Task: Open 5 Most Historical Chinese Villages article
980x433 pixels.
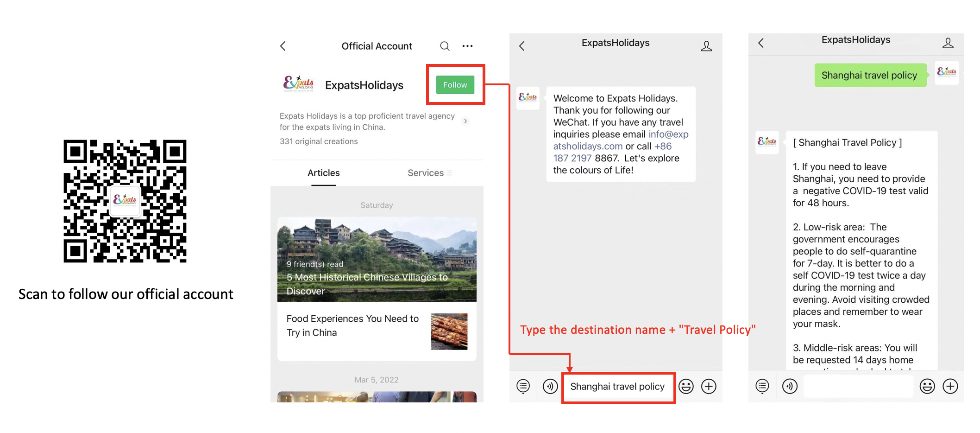Action: (x=377, y=260)
